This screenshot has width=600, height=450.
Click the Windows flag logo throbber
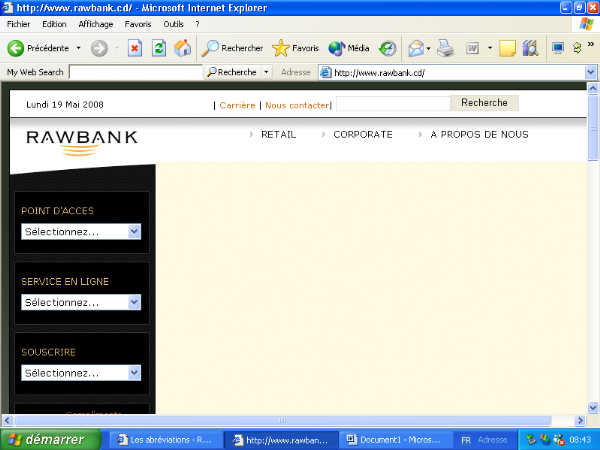[587, 24]
